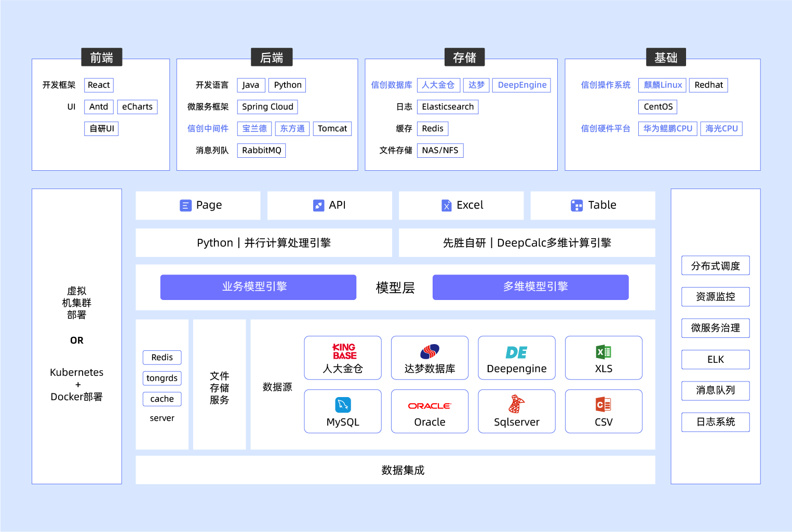Image resolution: width=792 pixels, height=532 pixels.
Task: Click the 分布式调度 box
Action: pos(715,266)
